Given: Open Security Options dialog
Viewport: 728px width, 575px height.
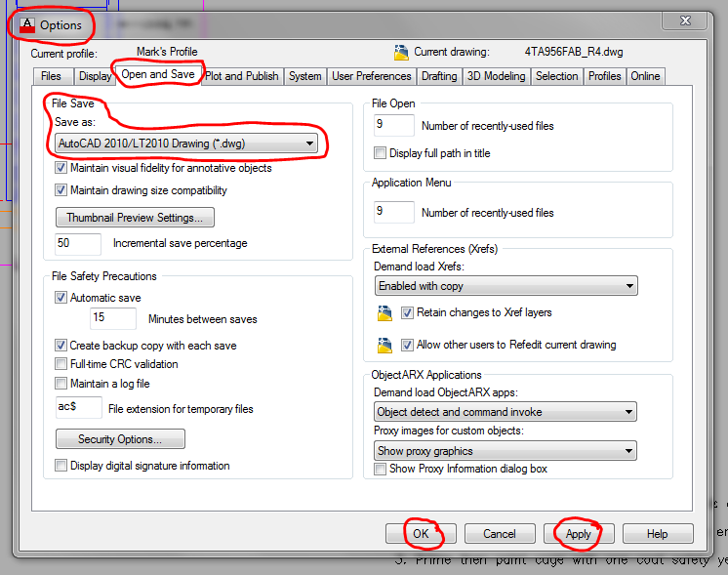Looking at the screenshot, I should pyautogui.click(x=120, y=439).
